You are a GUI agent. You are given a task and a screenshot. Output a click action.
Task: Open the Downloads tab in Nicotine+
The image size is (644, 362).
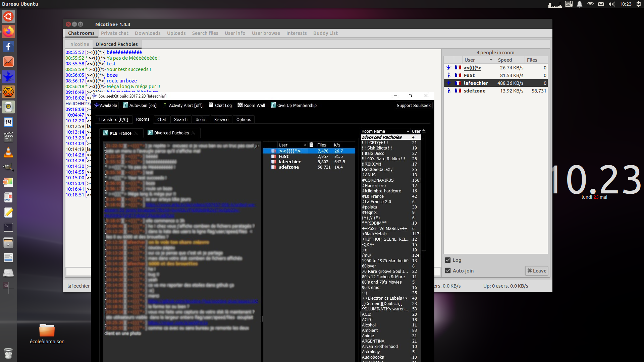point(148,33)
